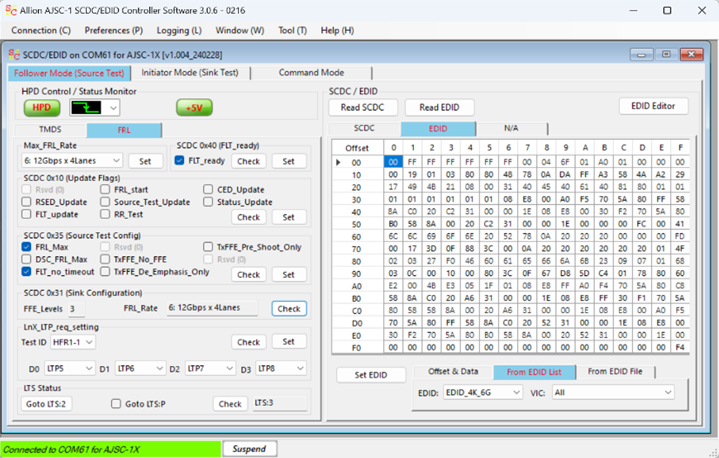Click the Goto LTS:2 button
Screen dimensions: 719x458
46,404
